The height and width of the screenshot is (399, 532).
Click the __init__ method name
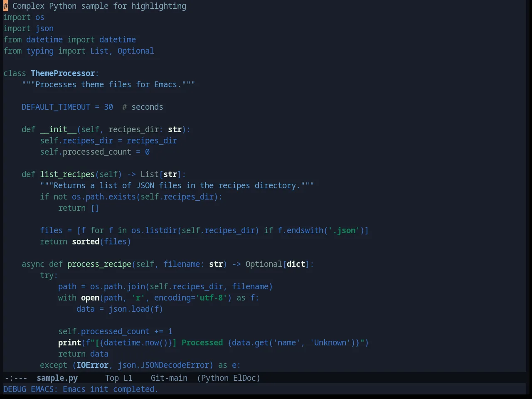pos(58,129)
